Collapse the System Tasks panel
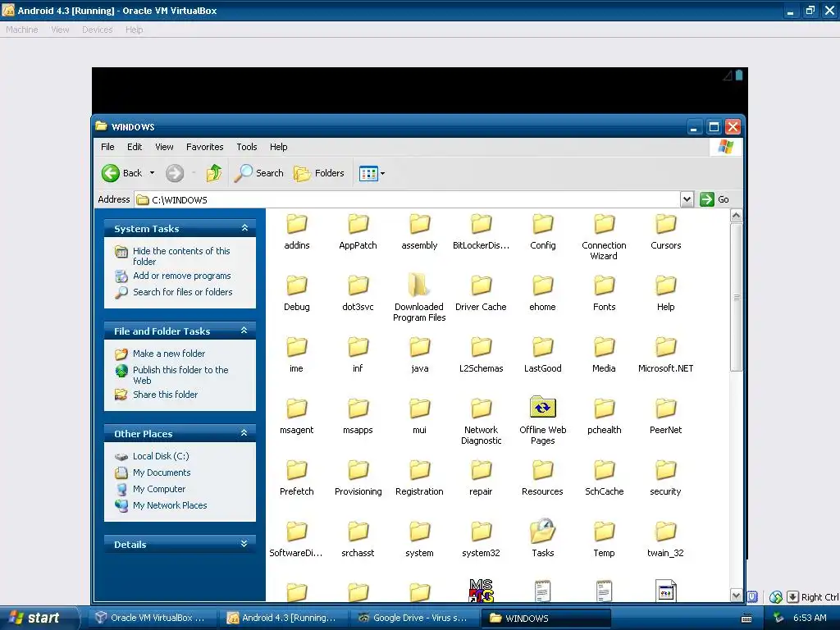Screen dimensions: 840x630 [x=244, y=228]
